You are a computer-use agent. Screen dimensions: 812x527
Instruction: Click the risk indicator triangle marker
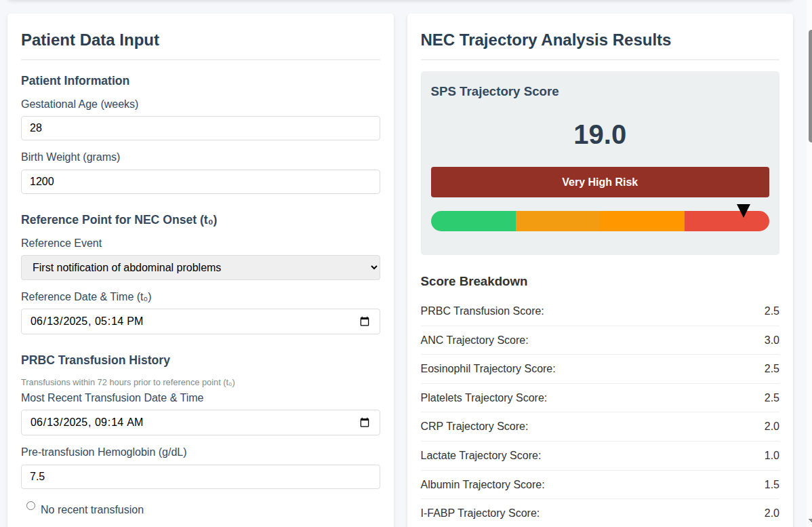click(x=743, y=210)
